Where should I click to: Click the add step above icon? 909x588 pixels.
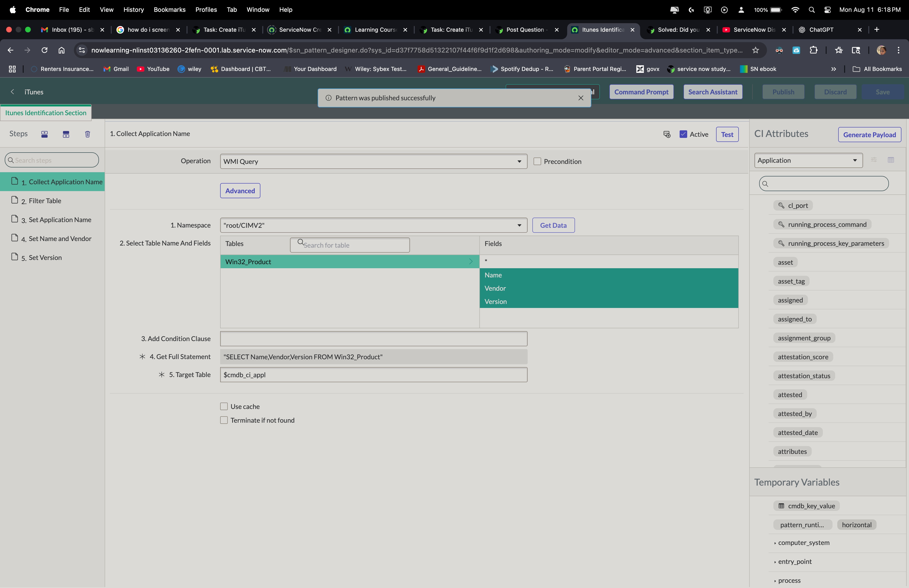(x=45, y=134)
